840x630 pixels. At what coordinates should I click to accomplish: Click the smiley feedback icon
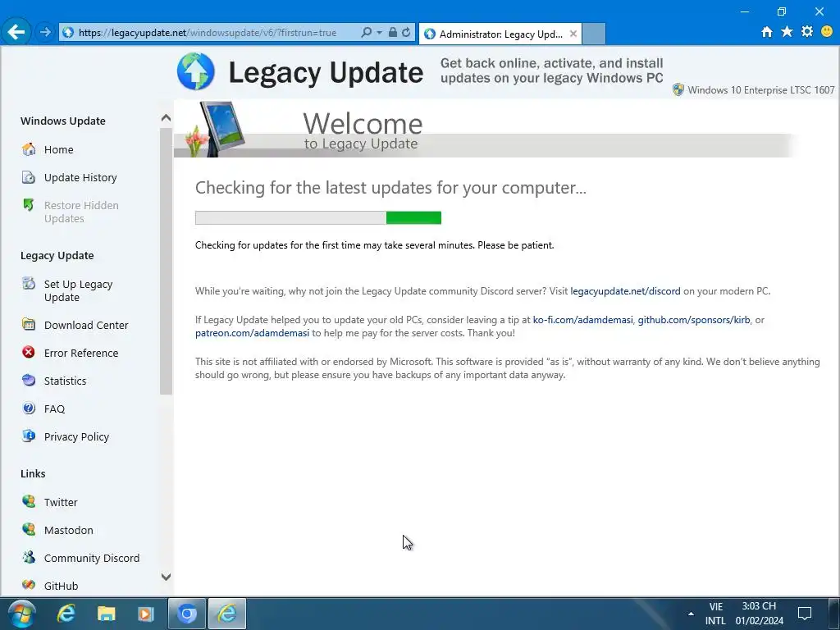[x=827, y=32]
